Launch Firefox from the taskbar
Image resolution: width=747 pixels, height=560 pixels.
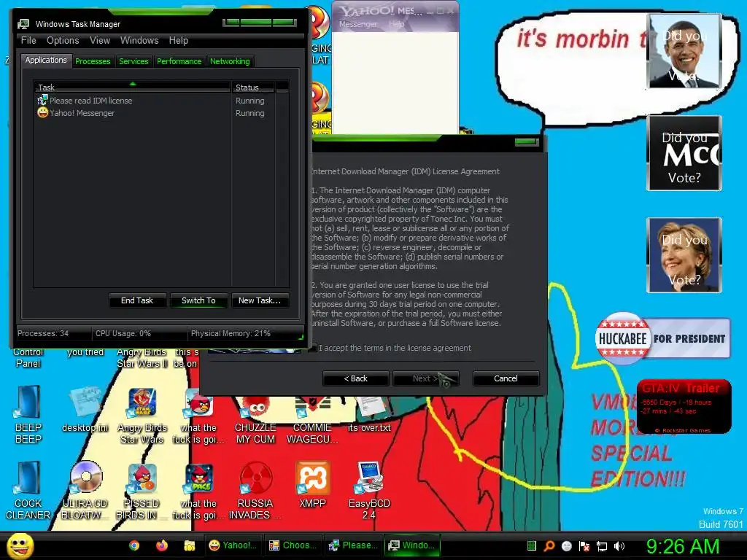click(x=162, y=545)
